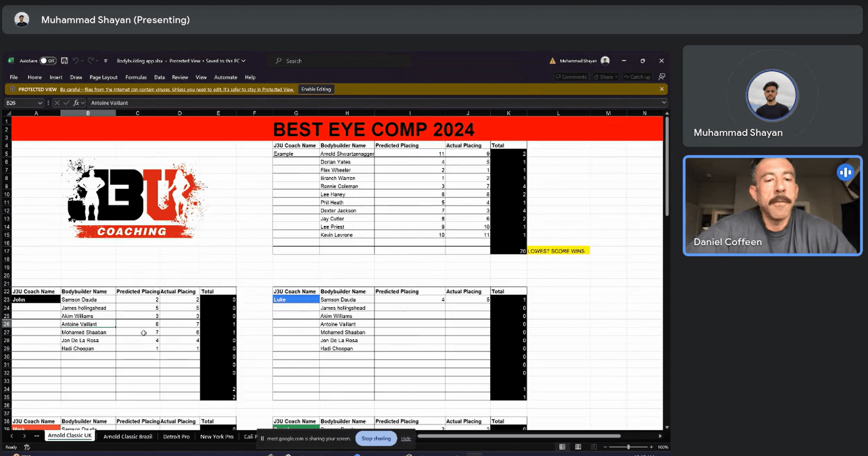Toggle the AutoSave switch
The width and height of the screenshot is (868, 456).
pos(47,61)
